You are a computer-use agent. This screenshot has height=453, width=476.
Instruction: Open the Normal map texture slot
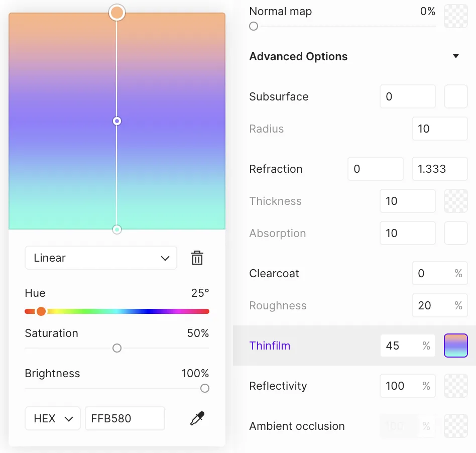tap(456, 16)
